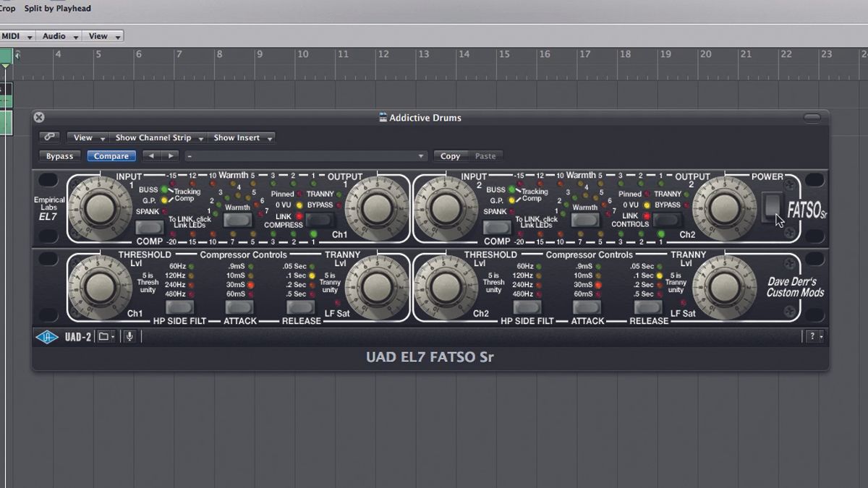Click the Ch2 Pinned LED

[647, 194]
